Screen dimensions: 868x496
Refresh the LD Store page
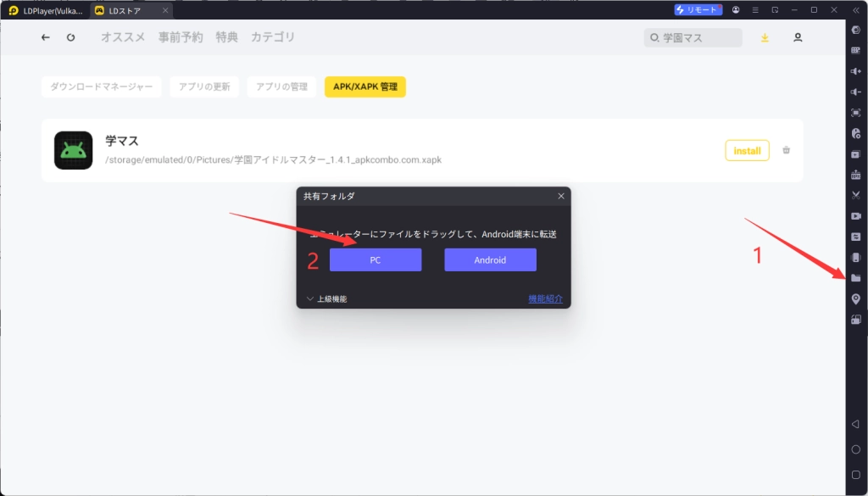tap(71, 37)
